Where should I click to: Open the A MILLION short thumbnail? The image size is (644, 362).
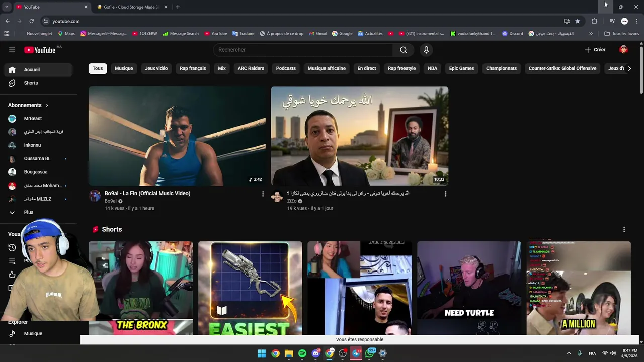pos(579,288)
